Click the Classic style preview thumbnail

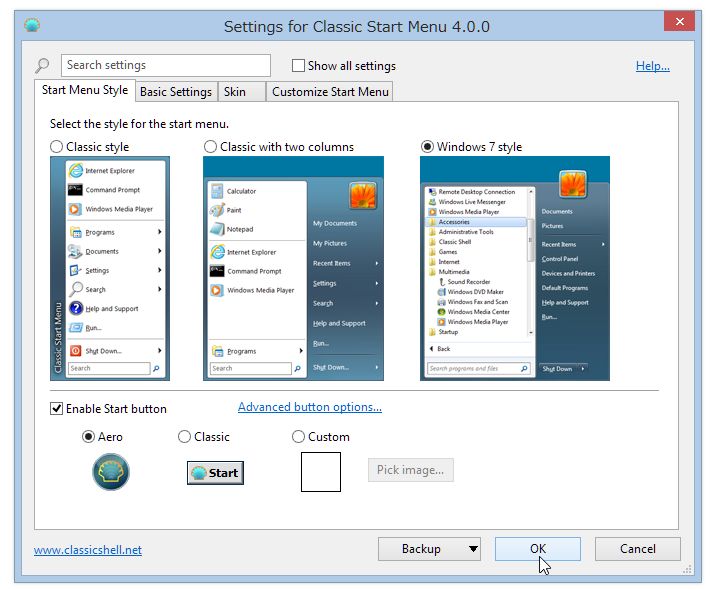click(x=110, y=268)
